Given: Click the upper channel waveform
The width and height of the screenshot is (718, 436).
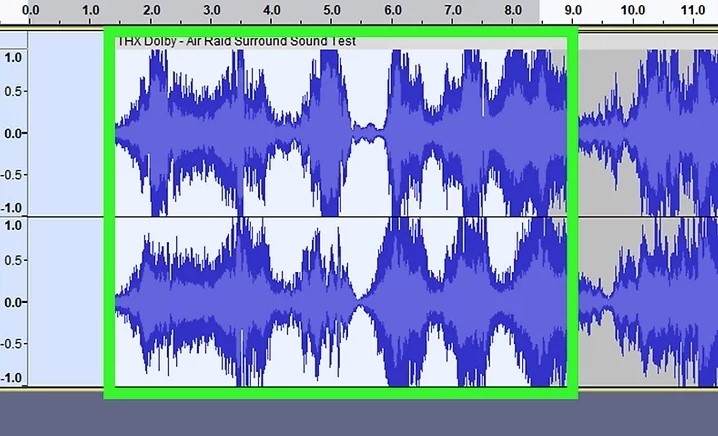Looking at the screenshot, I should [x=416, y=133].
